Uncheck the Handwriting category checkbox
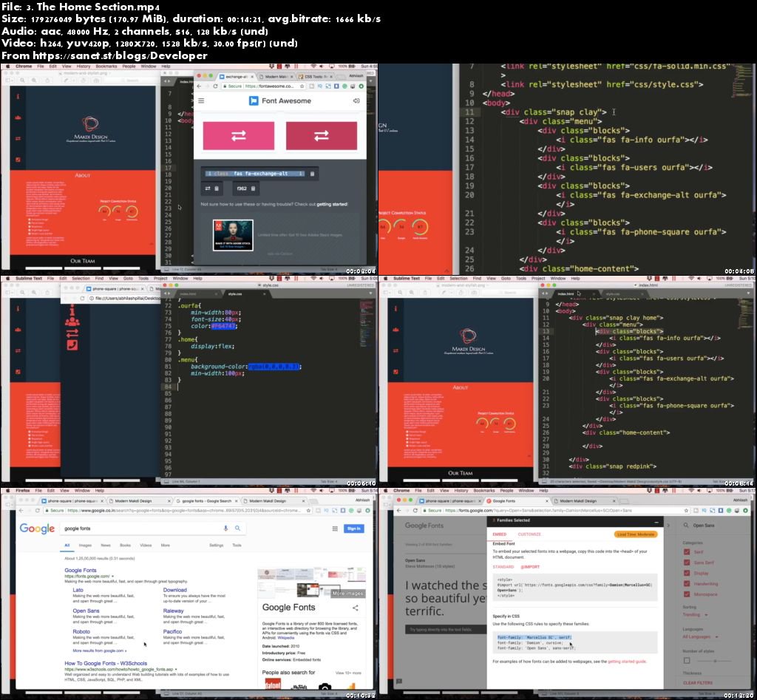Image resolution: width=757 pixels, height=700 pixels. coord(687,584)
